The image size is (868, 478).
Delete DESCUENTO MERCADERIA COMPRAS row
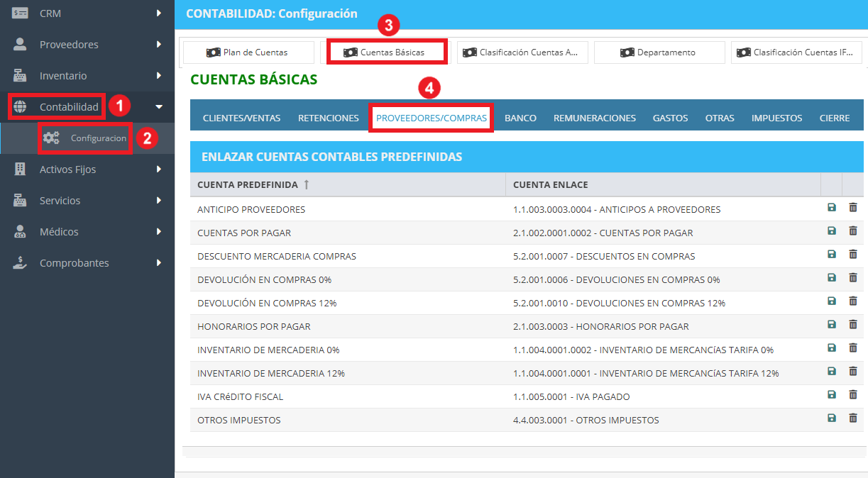853,254
